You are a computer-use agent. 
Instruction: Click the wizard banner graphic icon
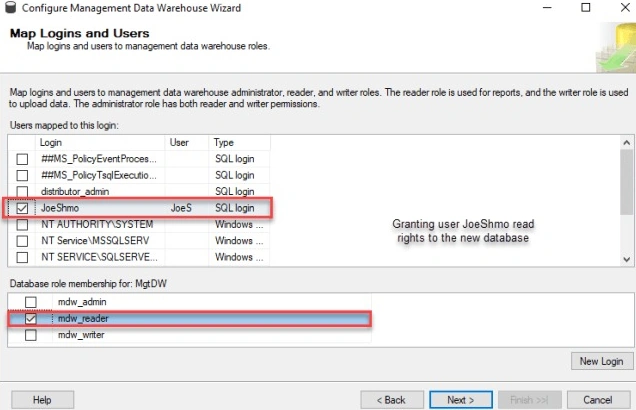click(x=615, y=48)
